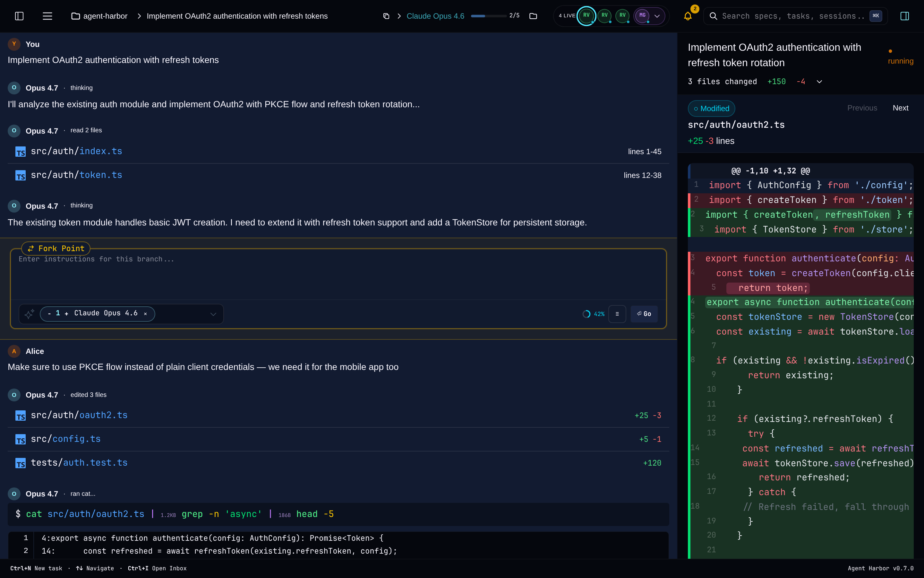Image resolution: width=924 pixels, height=578 pixels.
Task: Expand the 3 files changed chevron
Action: point(819,82)
